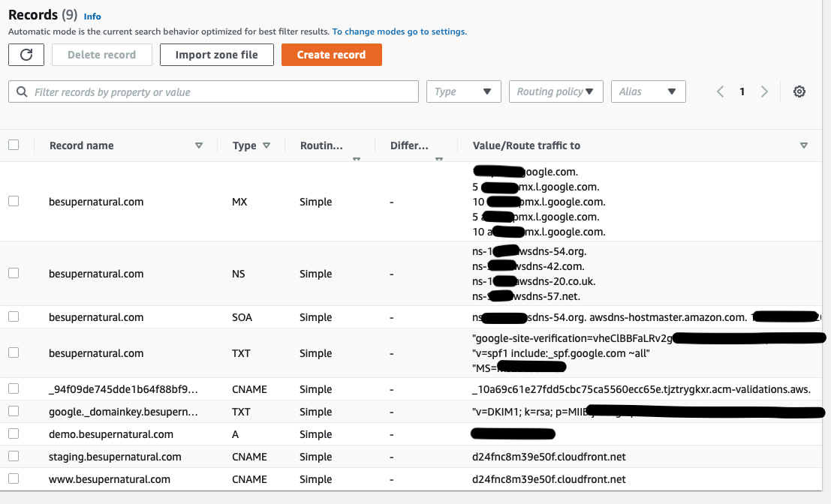The image size is (831, 504).
Task: Sort by Record name column arrow
Action: point(199,145)
